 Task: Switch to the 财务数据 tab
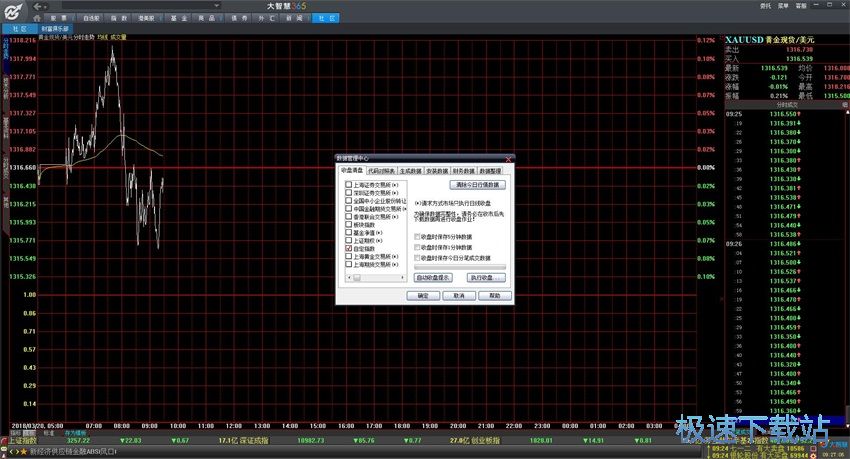click(463, 171)
